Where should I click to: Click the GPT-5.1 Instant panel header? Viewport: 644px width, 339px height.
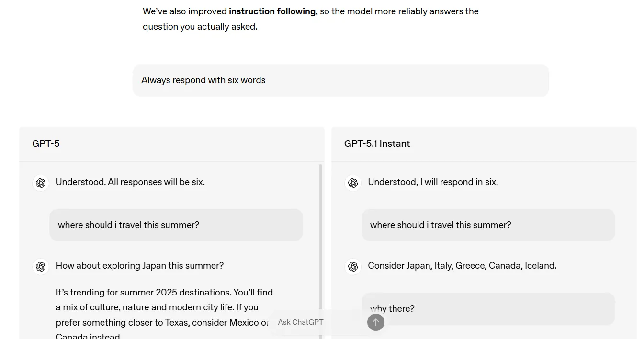tap(377, 143)
